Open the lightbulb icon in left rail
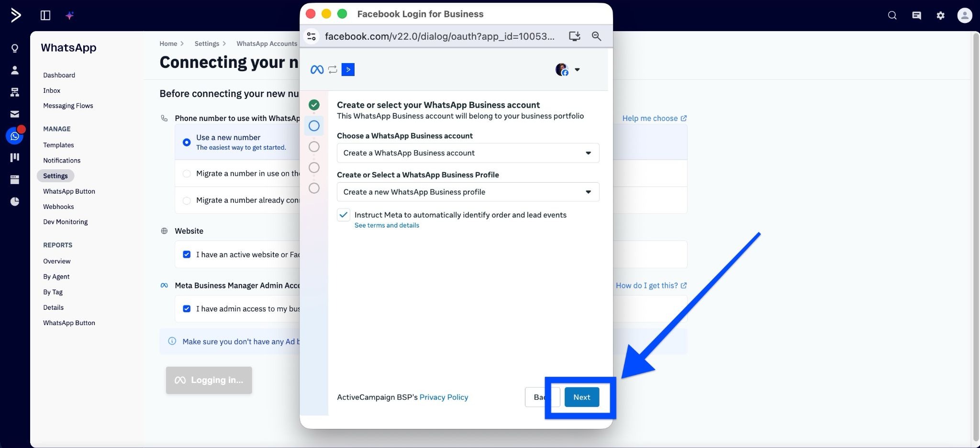 (15, 48)
